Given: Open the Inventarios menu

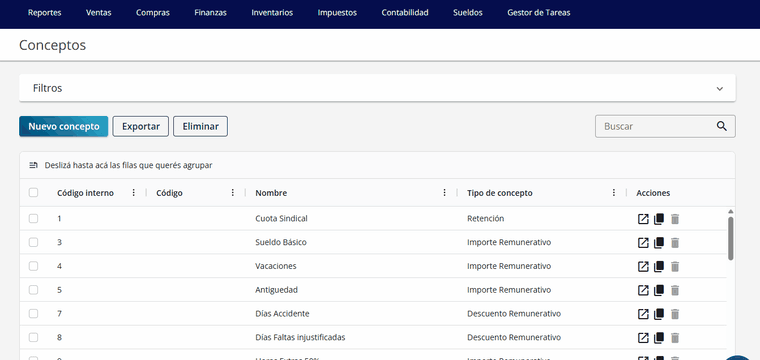Looking at the screenshot, I should tap(272, 13).
